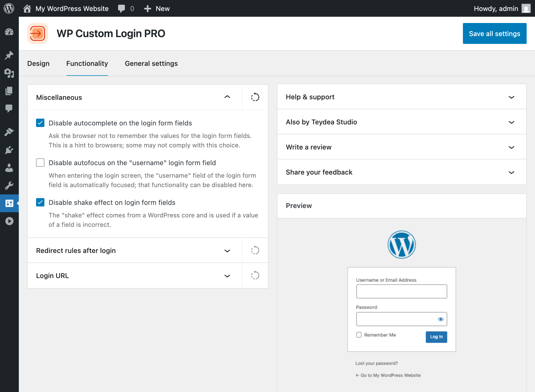Reset the Miscellaneous section settings

pos(255,97)
